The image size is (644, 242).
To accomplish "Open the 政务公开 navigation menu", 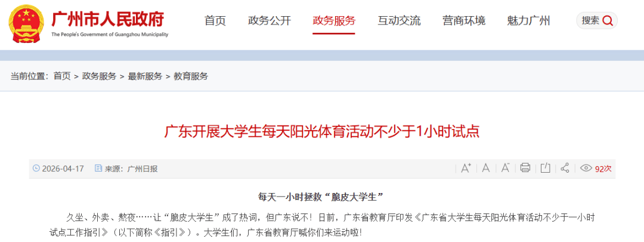I will click(270, 20).
